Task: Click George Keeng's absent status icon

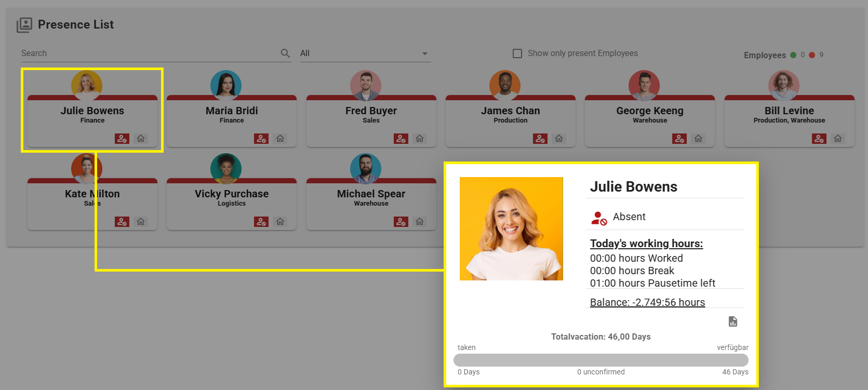Action: point(679,139)
